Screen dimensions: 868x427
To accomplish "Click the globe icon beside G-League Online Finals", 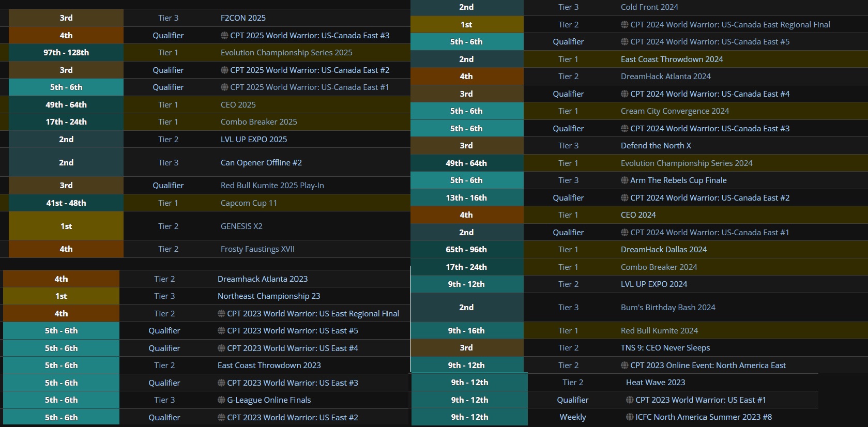I will [x=221, y=400].
